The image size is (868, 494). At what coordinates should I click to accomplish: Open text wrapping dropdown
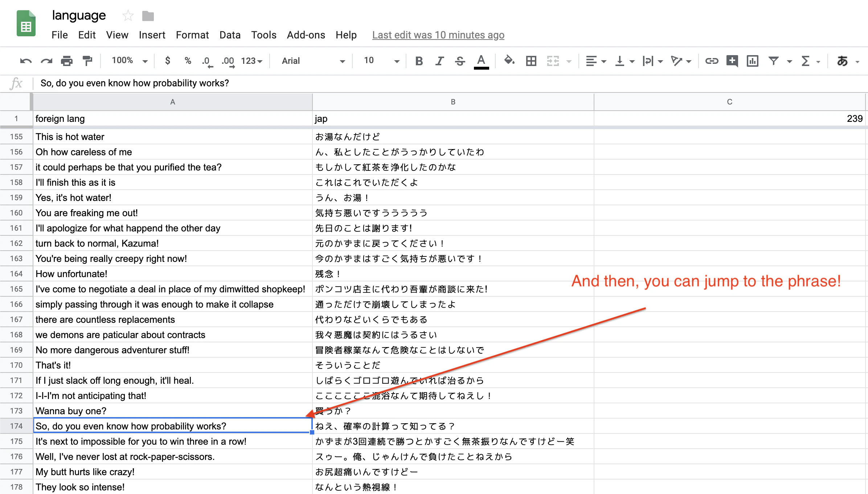point(652,61)
